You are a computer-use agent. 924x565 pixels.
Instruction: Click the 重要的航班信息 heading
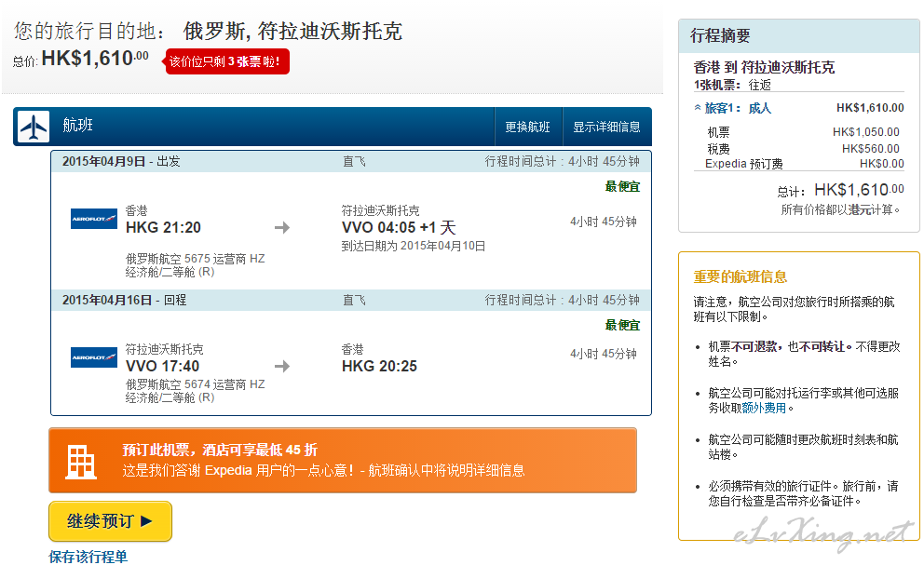(x=741, y=276)
